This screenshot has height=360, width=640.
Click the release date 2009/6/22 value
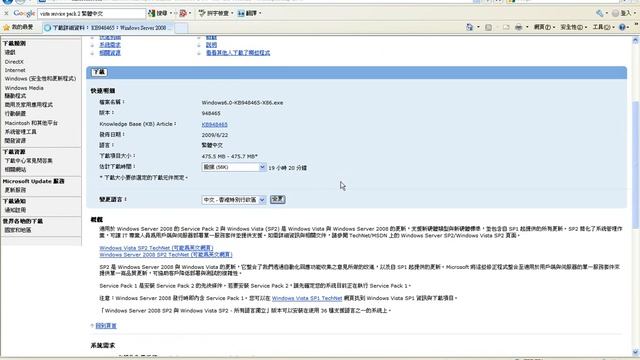[x=215, y=135]
